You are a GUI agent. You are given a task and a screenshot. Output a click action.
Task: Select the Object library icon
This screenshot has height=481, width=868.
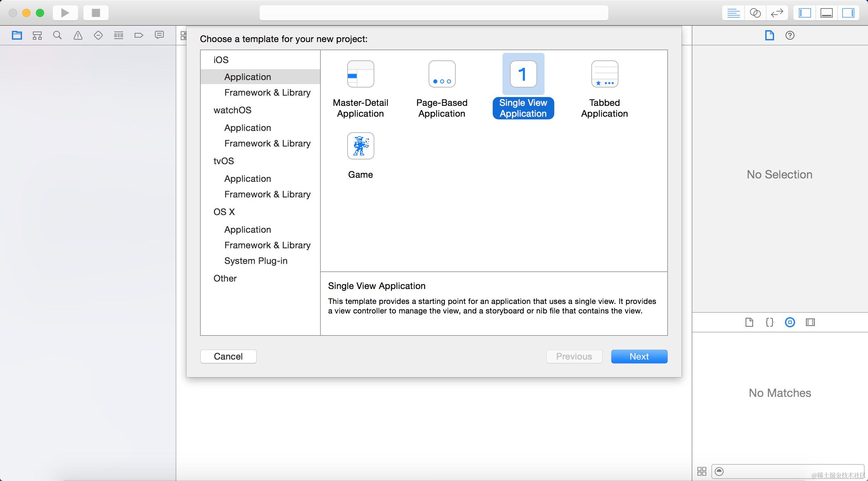click(x=790, y=322)
